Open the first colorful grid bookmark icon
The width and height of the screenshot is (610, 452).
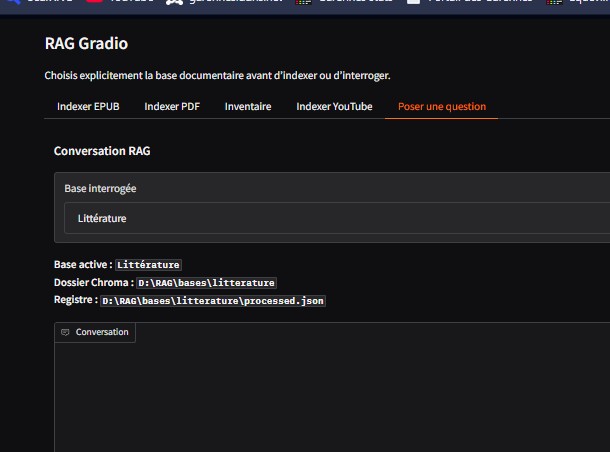[x=303, y=2]
